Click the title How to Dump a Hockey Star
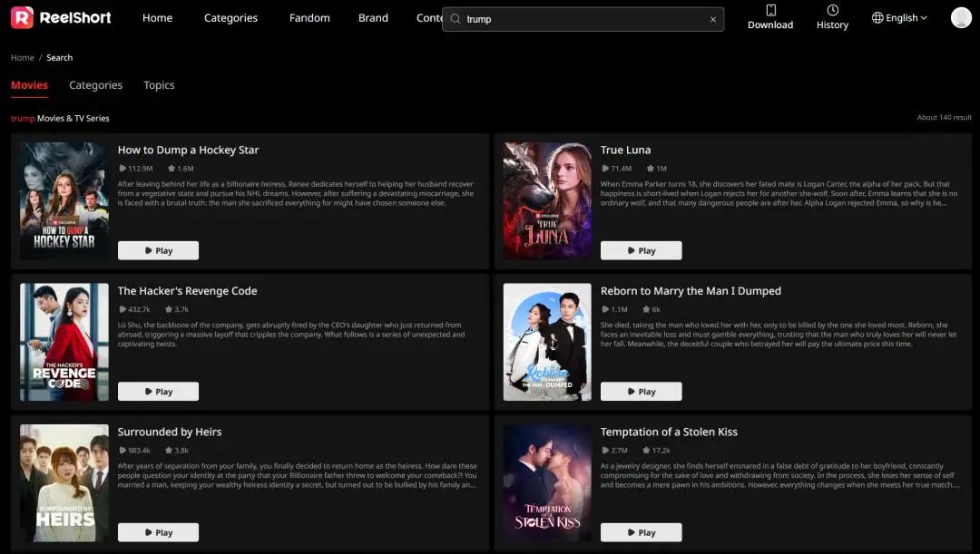The image size is (980, 554). 188,150
